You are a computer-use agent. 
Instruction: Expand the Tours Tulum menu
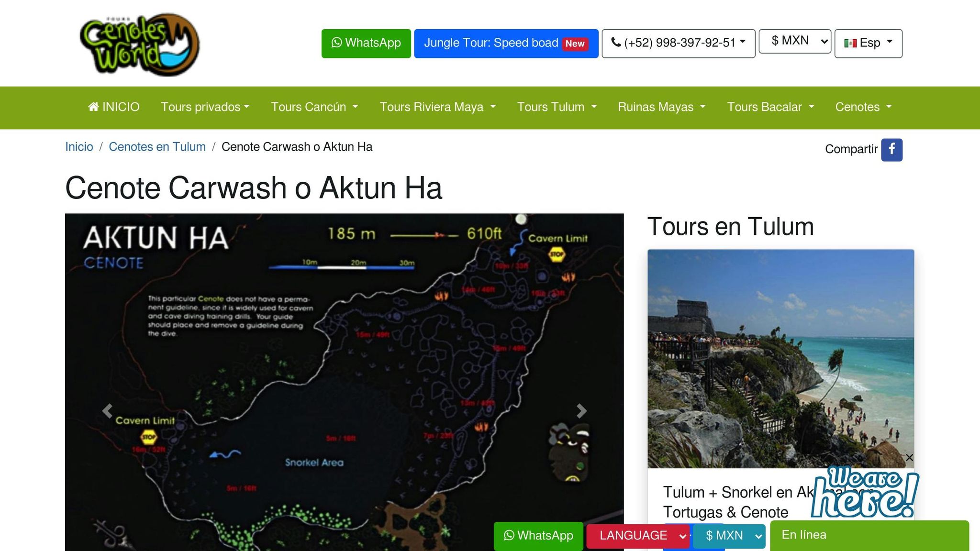coord(557,107)
